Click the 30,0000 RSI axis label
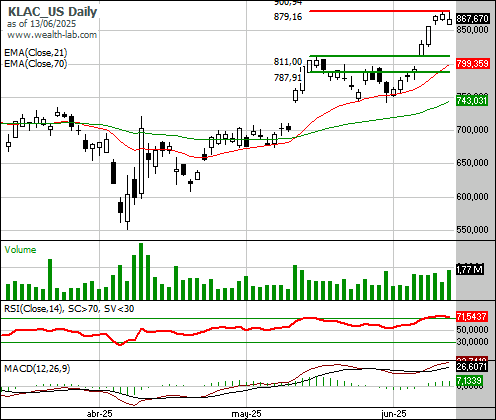Screen dimensions: 496x420 pyautogui.click(x=473, y=342)
